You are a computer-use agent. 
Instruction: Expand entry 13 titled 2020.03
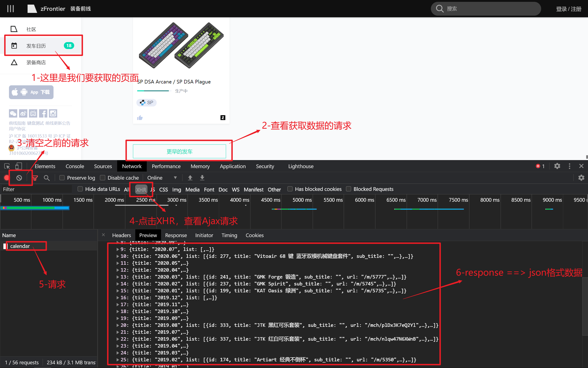(x=118, y=277)
